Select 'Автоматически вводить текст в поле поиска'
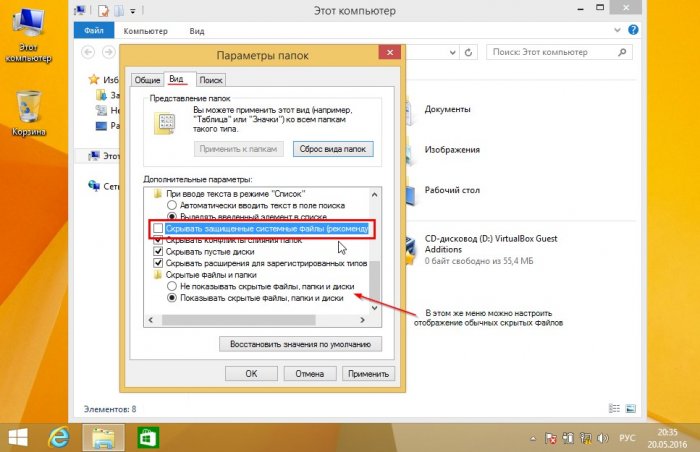The width and height of the screenshot is (700, 452). pyautogui.click(x=173, y=203)
